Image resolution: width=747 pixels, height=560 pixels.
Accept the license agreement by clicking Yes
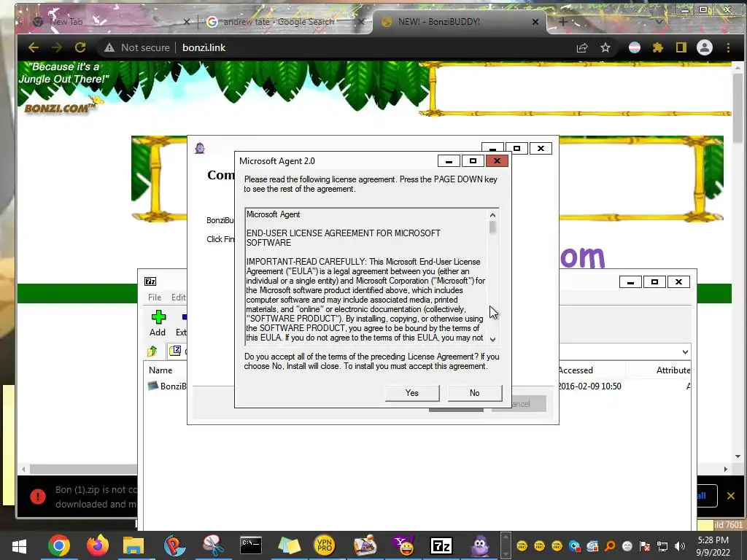[411, 393]
